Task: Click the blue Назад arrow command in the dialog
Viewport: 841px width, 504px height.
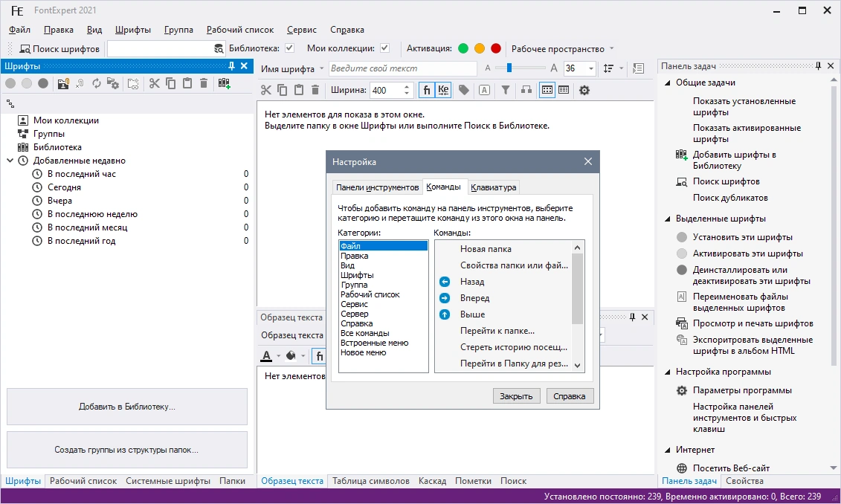Action: tap(445, 282)
